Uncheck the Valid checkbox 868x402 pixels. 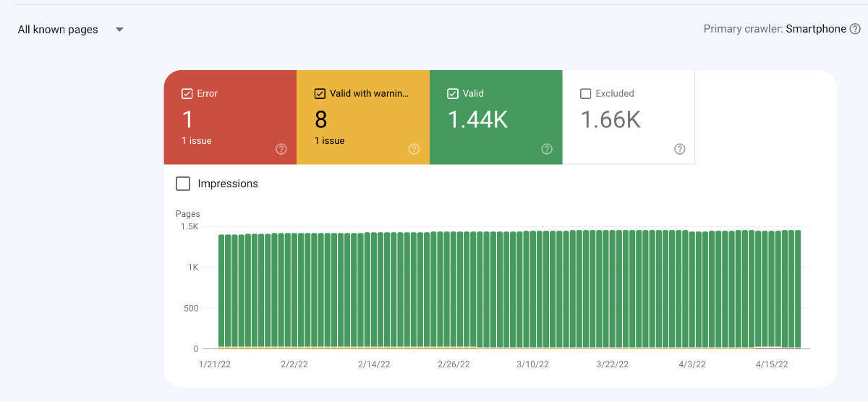pos(453,93)
